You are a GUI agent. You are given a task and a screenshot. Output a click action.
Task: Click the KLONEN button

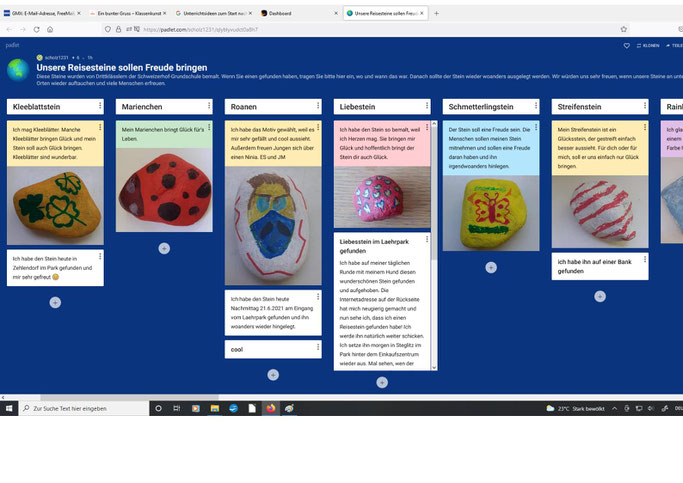[648, 46]
